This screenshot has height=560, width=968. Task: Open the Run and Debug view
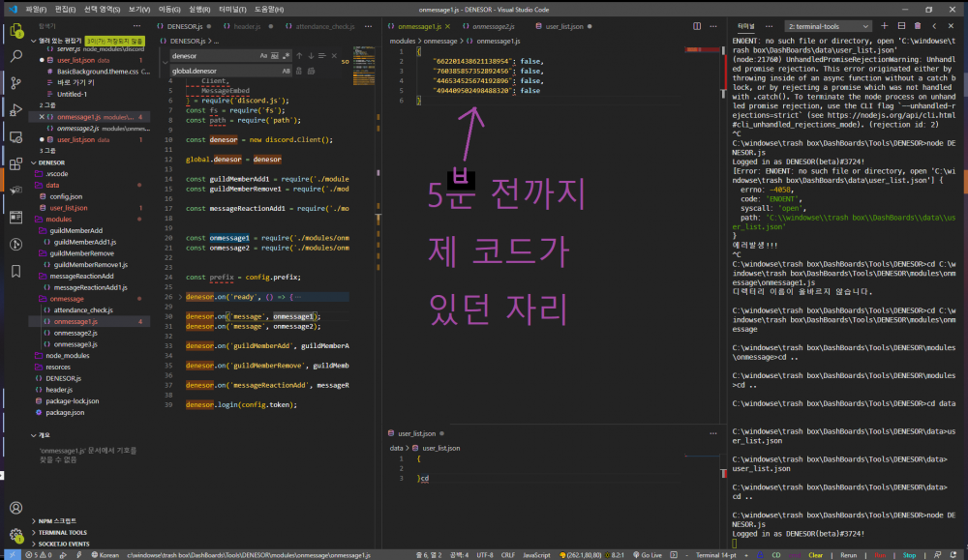pos(16,110)
